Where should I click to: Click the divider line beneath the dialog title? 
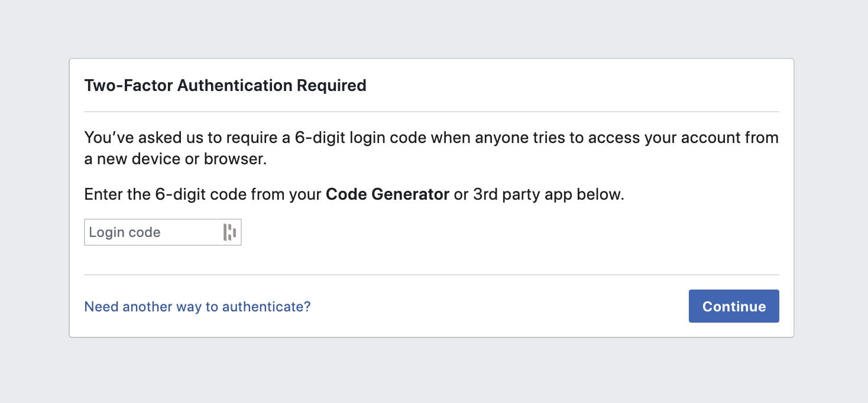tap(432, 112)
